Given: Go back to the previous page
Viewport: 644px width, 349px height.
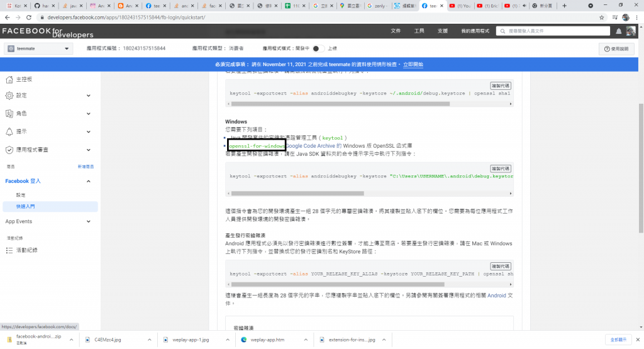Looking at the screenshot, I should click(x=8, y=17).
